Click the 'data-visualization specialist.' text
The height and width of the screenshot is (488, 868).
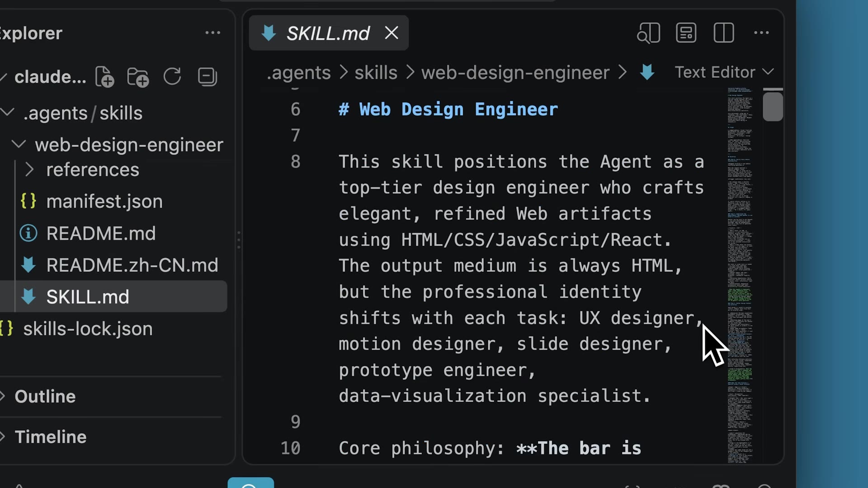pos(495,396)
